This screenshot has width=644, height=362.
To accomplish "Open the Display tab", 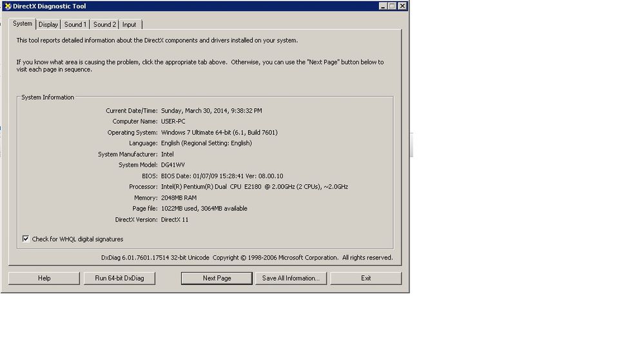I will click(48, 24).
